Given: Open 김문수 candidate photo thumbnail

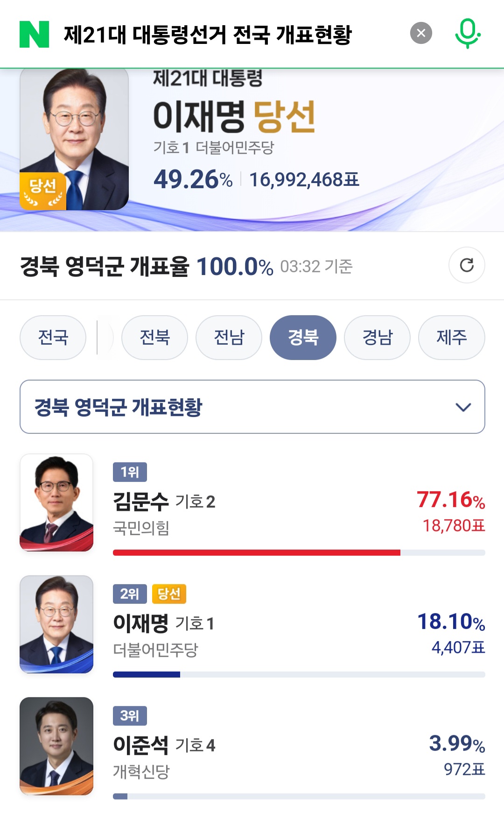Looking at the screenshot, I should (x=56, y=503).
